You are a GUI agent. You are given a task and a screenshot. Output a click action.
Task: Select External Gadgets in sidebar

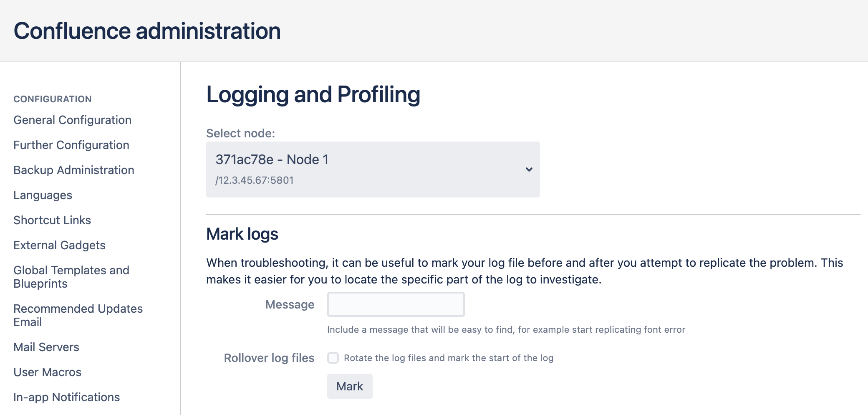[59, 245]
